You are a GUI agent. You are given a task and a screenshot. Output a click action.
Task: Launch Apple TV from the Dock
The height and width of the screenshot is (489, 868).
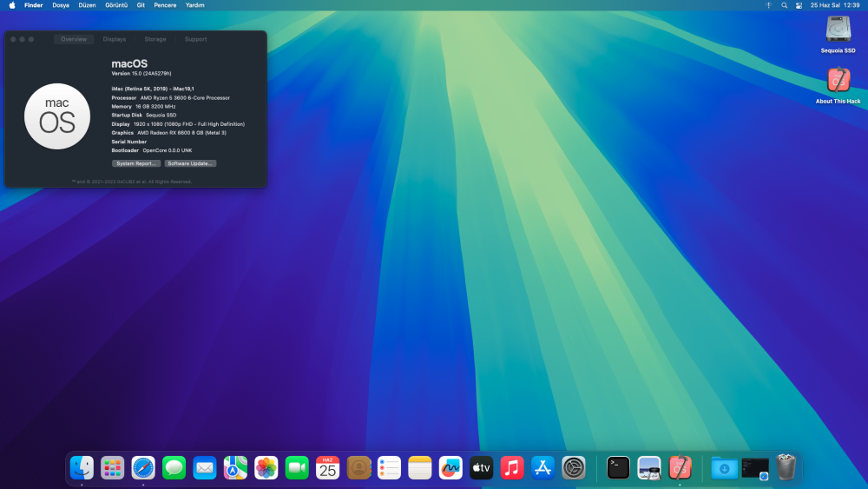point(481,468)
